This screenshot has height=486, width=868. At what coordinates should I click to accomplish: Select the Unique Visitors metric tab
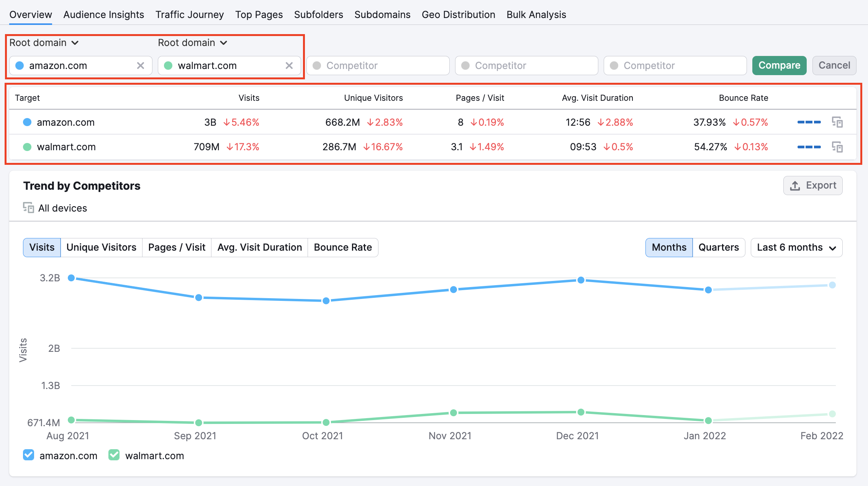coord(102,247)
